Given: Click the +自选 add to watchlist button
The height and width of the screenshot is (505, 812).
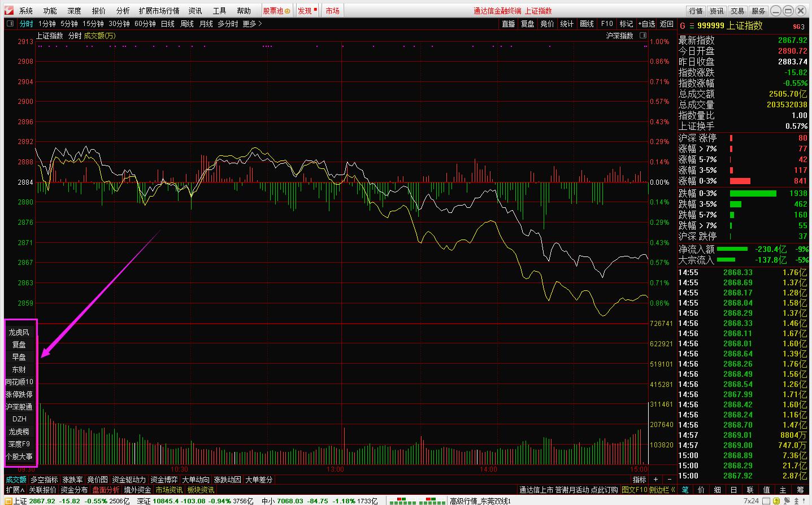Looking at the screenshot, I should pos(646,24).
